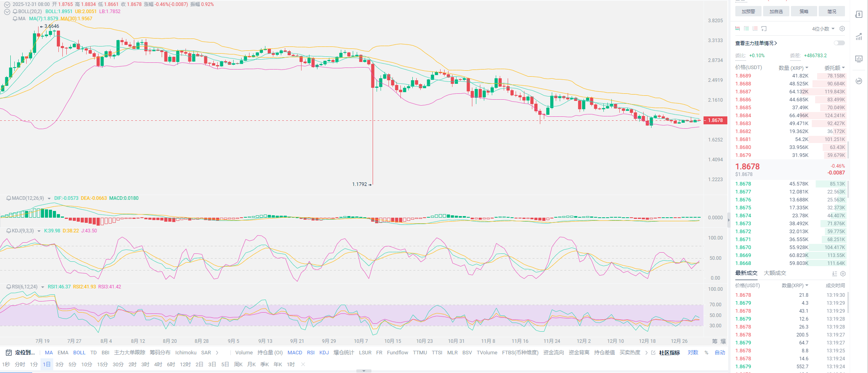Open the calendar locate-to-date icon

click(9, 353)
